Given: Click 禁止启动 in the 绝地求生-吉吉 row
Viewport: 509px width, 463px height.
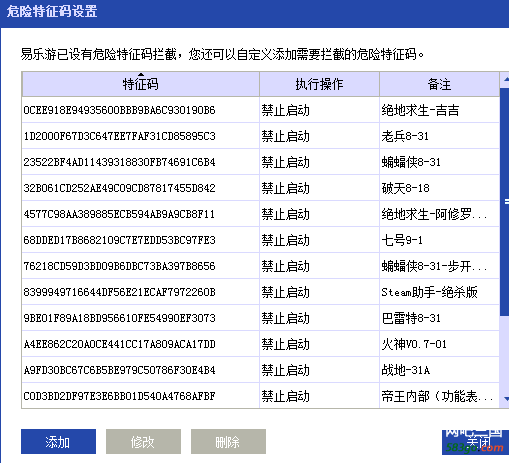Looking at the screenshot, I should (286, 110).
